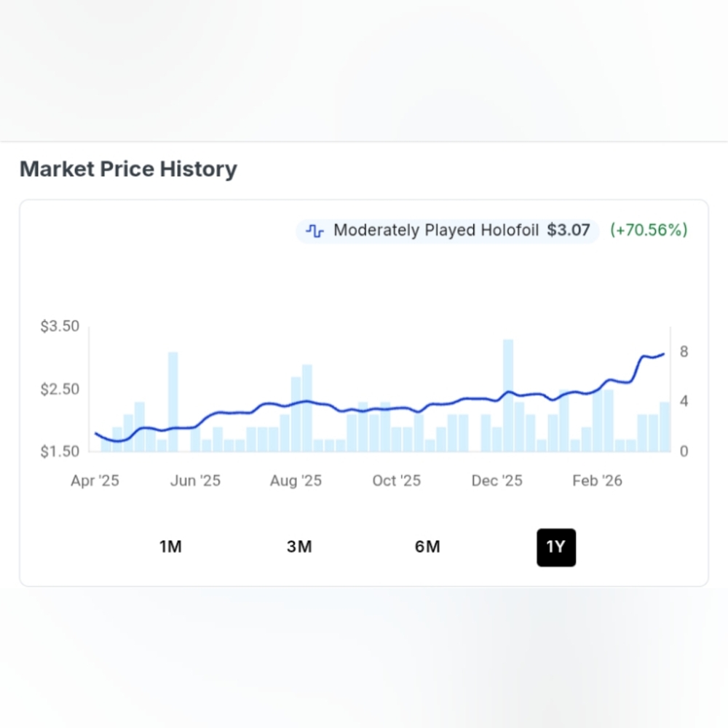Click the +70.56% change indicator
This screenshot has height=728, width=728.
tap(649, 230)
